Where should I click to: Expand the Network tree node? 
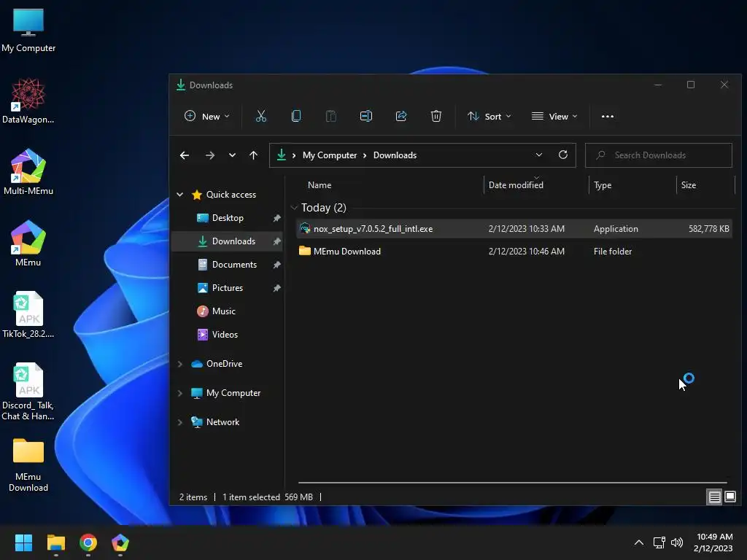click(x=180, y=422)
